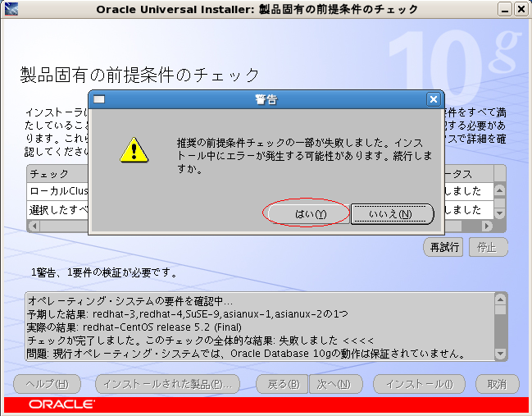Close the 警告 dialog with X button

(x=434, y=99)
